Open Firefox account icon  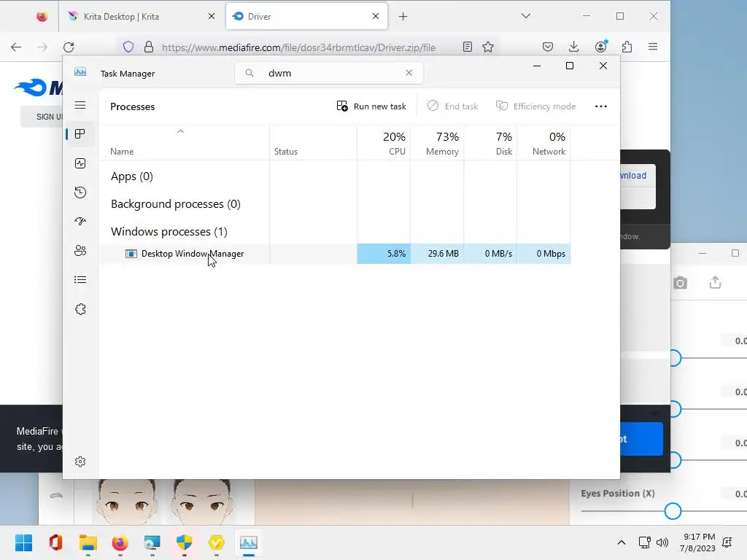601,46
